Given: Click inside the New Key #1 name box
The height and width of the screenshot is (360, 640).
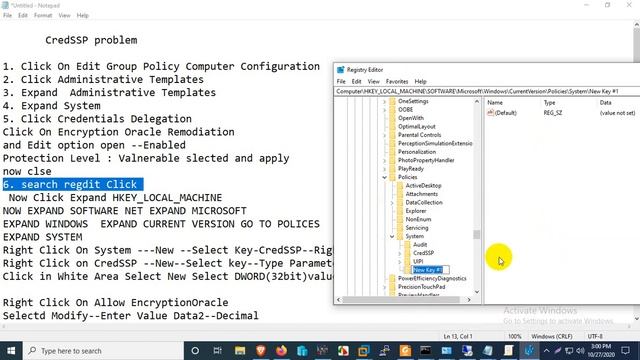Looking at the screenshot, I should pyautogui.click(x=430, y=270).
